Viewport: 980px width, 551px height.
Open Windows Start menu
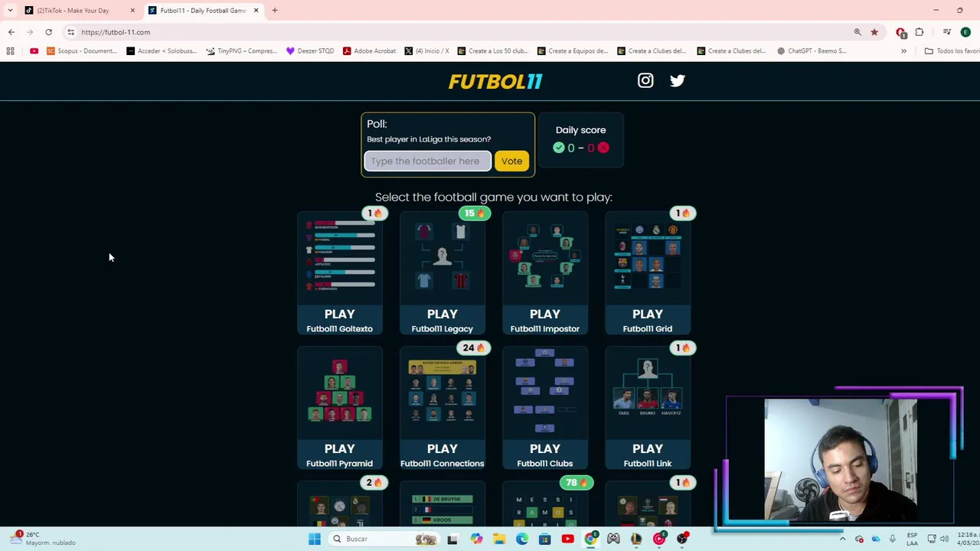click(x=315, y=539)
